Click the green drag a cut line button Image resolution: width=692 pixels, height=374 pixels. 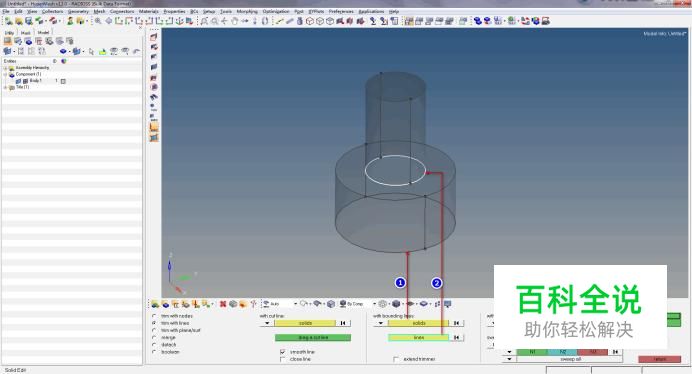coord(313,337)
